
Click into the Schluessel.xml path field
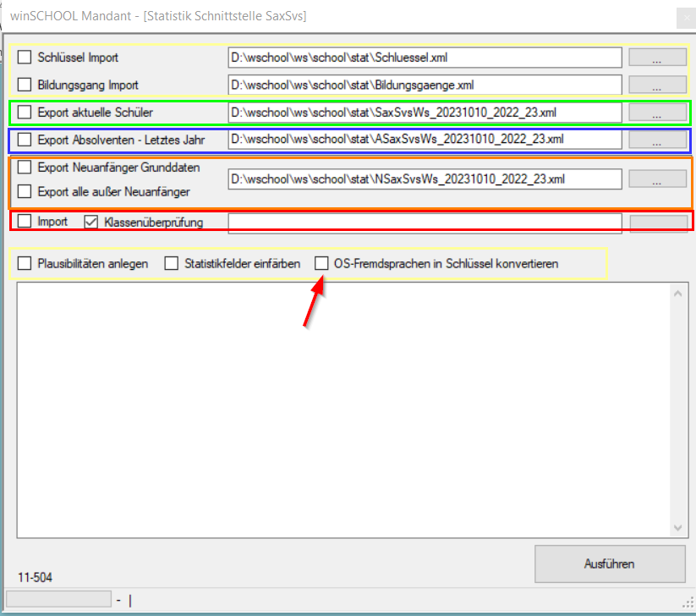pos(425,58)
